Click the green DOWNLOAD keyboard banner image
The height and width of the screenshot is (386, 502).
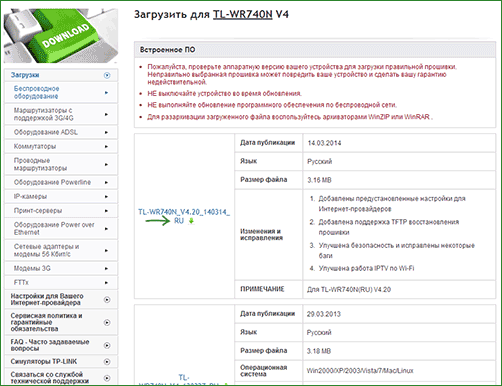coord(61,35)
